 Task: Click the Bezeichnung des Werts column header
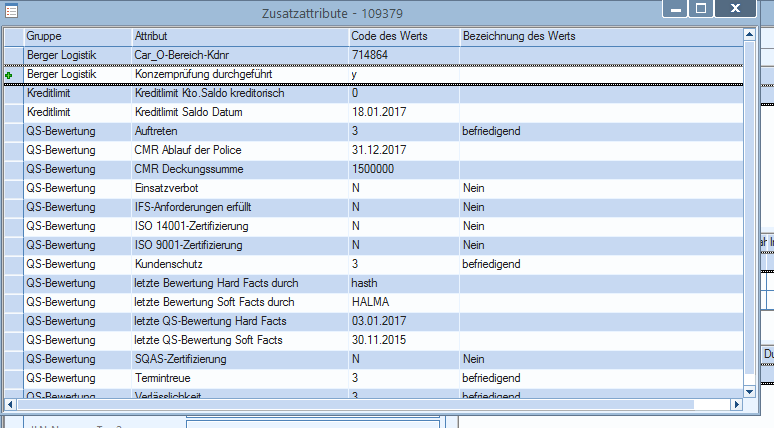[x=601, y=36]
